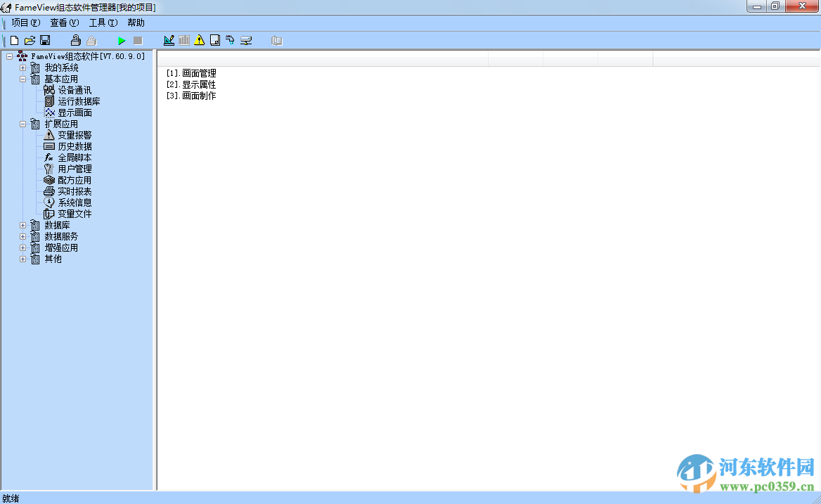This screenshot has width=821, height=504.
Task: Start runtime with the green play button
Action: [122, 40]
